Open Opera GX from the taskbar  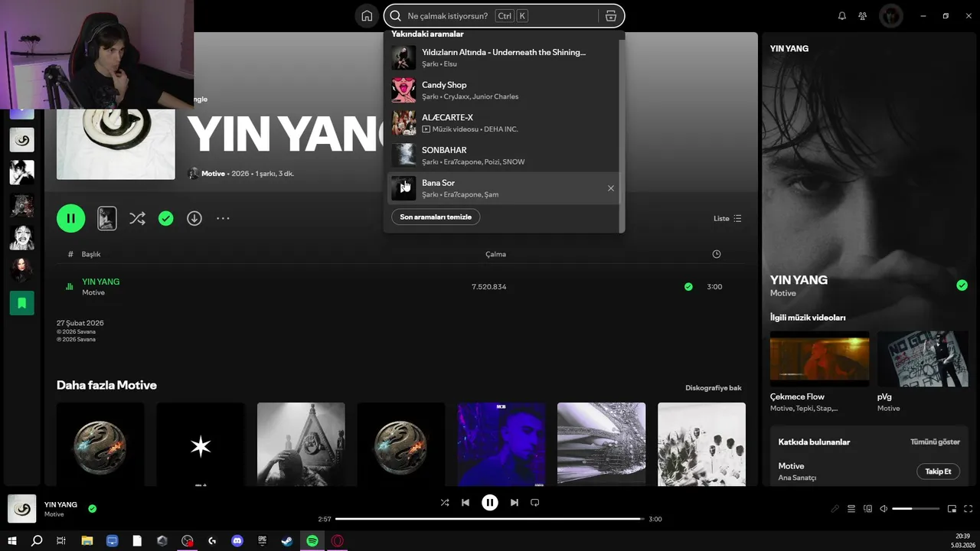[x=337, y=541]
